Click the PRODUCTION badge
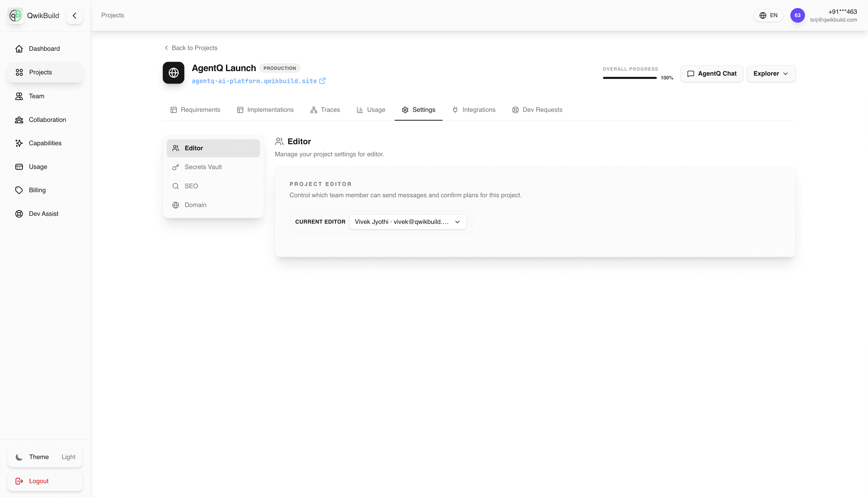 point(280,68)
